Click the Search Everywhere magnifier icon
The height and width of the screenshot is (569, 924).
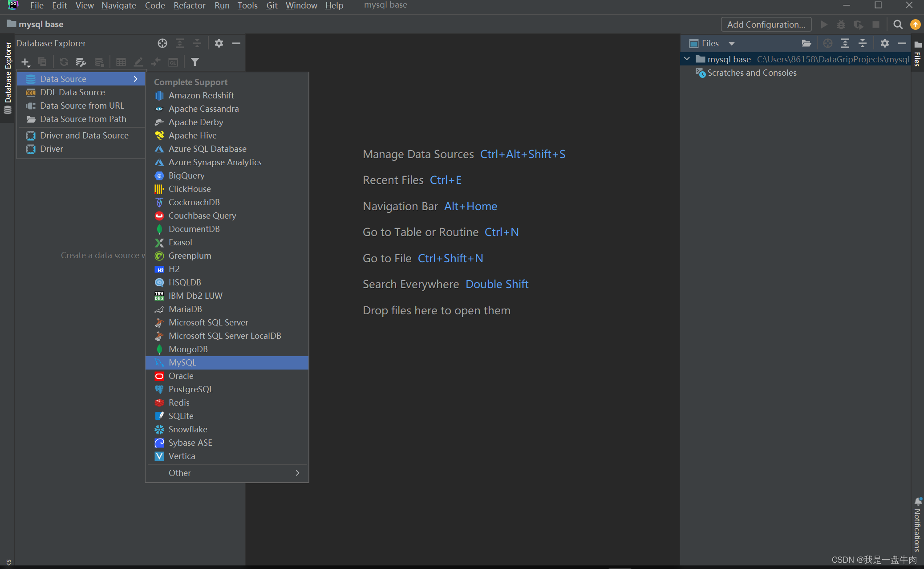point(898,24)
